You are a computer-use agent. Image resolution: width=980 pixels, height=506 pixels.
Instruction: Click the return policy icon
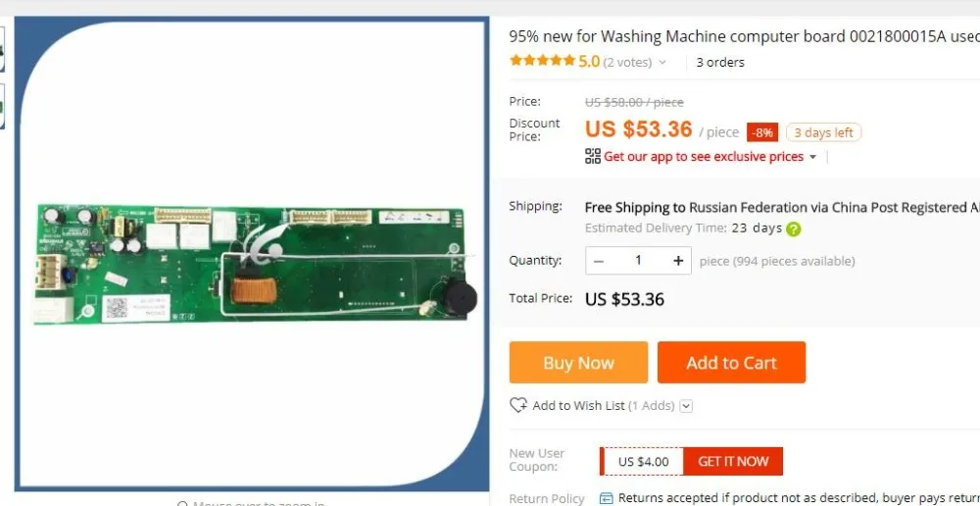pyautogui.click(x=606, y=498)
